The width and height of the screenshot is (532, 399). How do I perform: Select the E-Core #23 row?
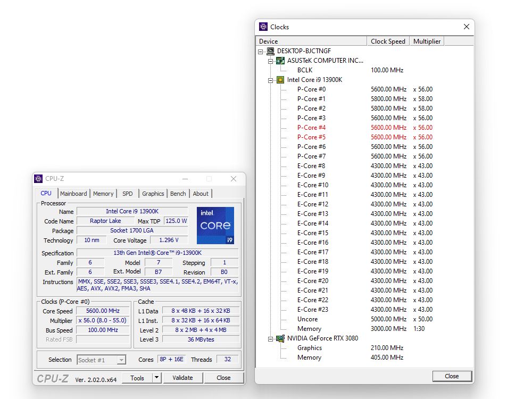click(x=365, y=310)
